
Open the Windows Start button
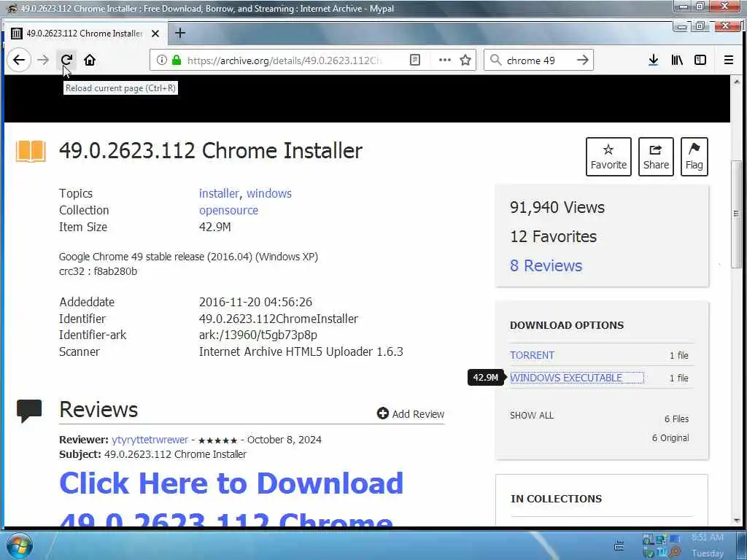click(18, 545)
